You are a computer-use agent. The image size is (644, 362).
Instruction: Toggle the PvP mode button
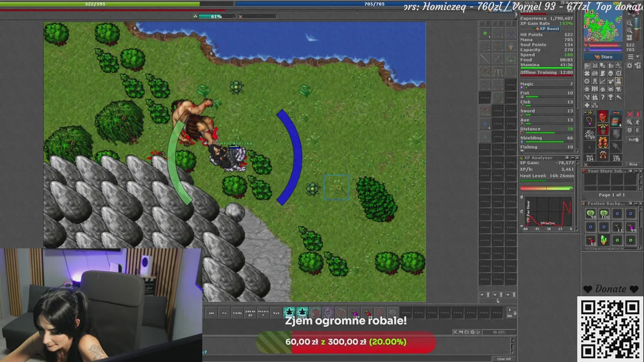(633, 139)
